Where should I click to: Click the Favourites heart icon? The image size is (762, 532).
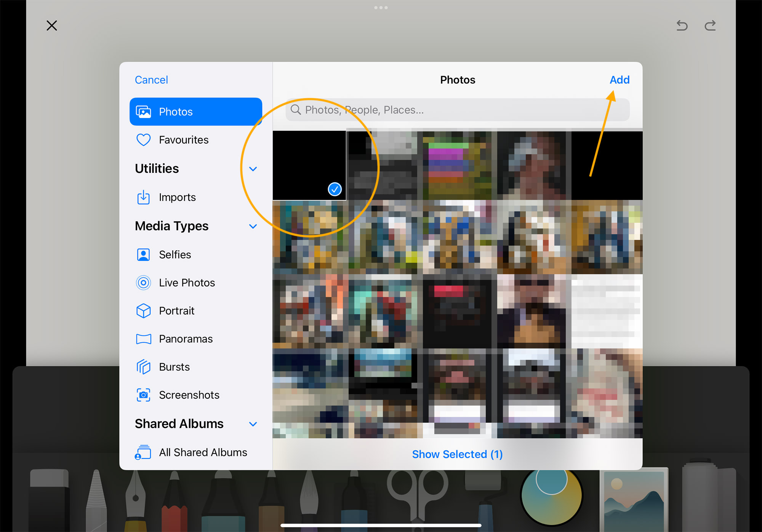(x=144, y=140)
